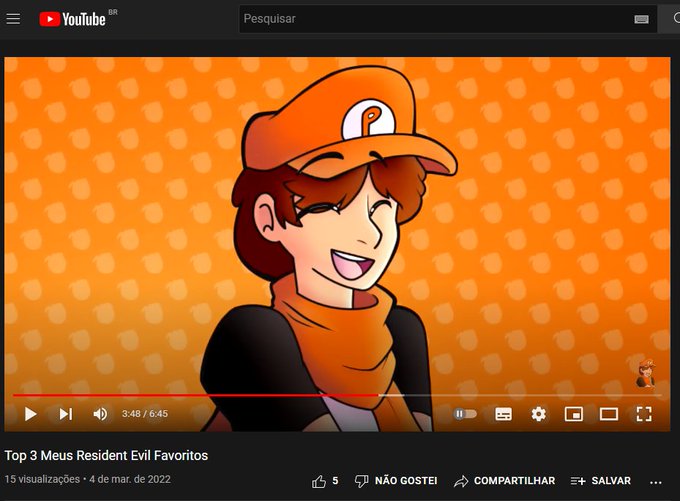Click the channel watermark in the video
Image resolution: width=680 pixels, height=501 pixels.
(x=646, y=373)
